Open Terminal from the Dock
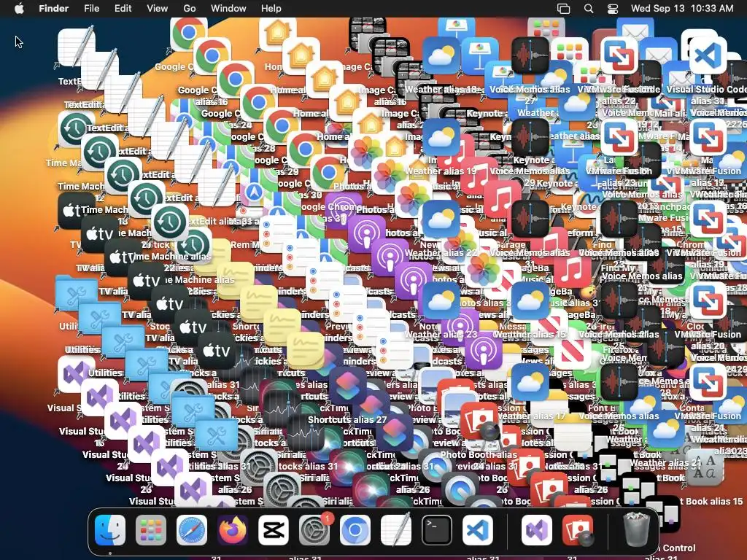Screen dimensions: 747x560 437,530
